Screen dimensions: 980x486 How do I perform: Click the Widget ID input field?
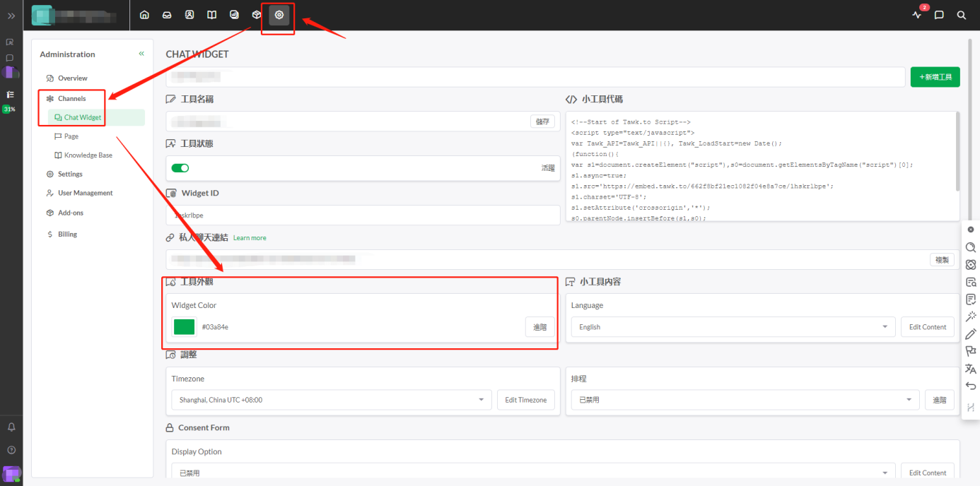[362, 215]
